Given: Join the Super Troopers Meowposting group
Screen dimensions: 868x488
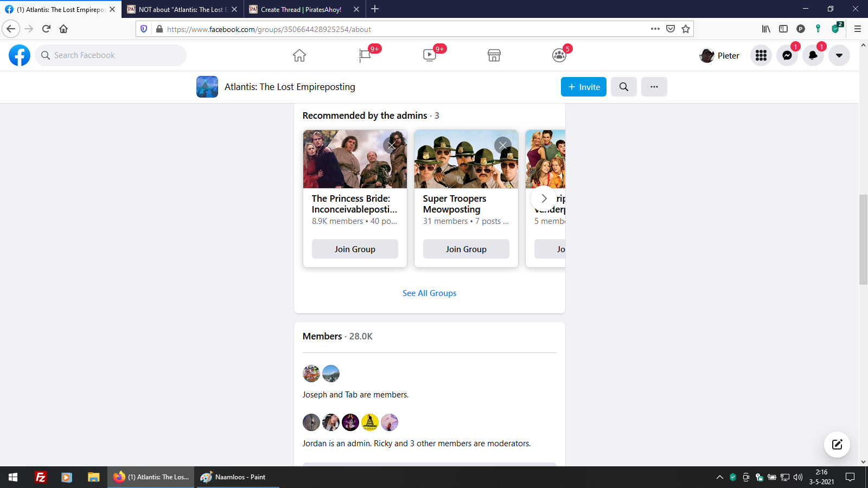Looking at the screenshot, I should pyautogui.click(x=466, y=249).
